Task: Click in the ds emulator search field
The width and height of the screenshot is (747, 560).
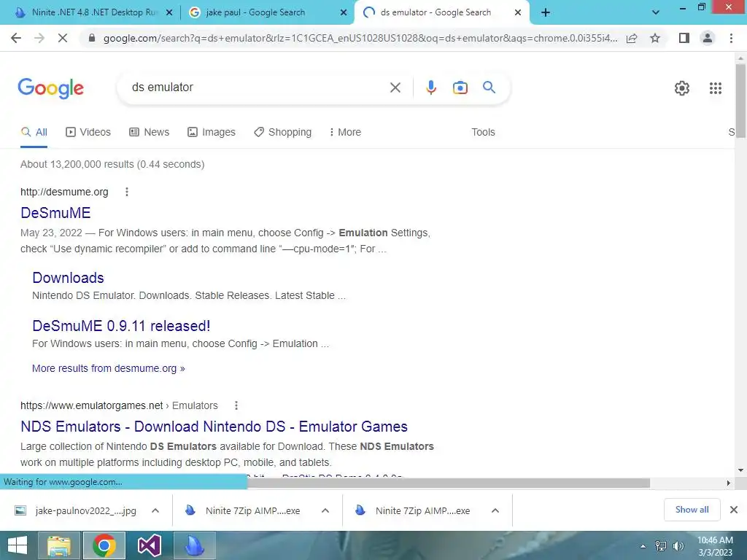Action: coord(258,87)
